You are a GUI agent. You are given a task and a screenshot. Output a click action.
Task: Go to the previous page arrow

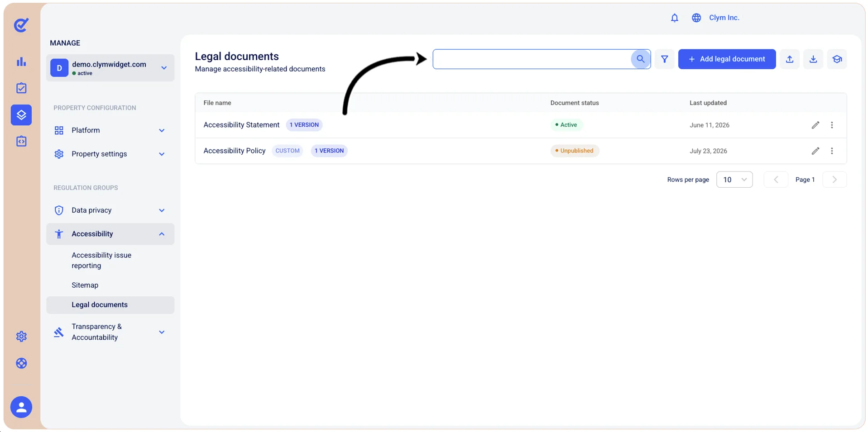point(776,180)
